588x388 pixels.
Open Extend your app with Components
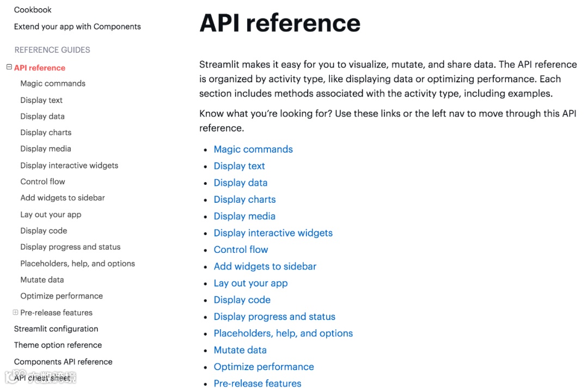[77, 27]
